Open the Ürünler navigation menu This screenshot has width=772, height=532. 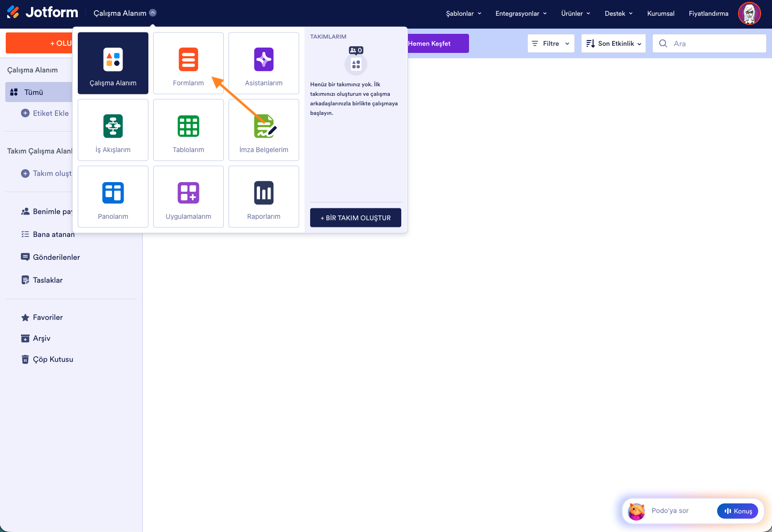click(575, 13)
